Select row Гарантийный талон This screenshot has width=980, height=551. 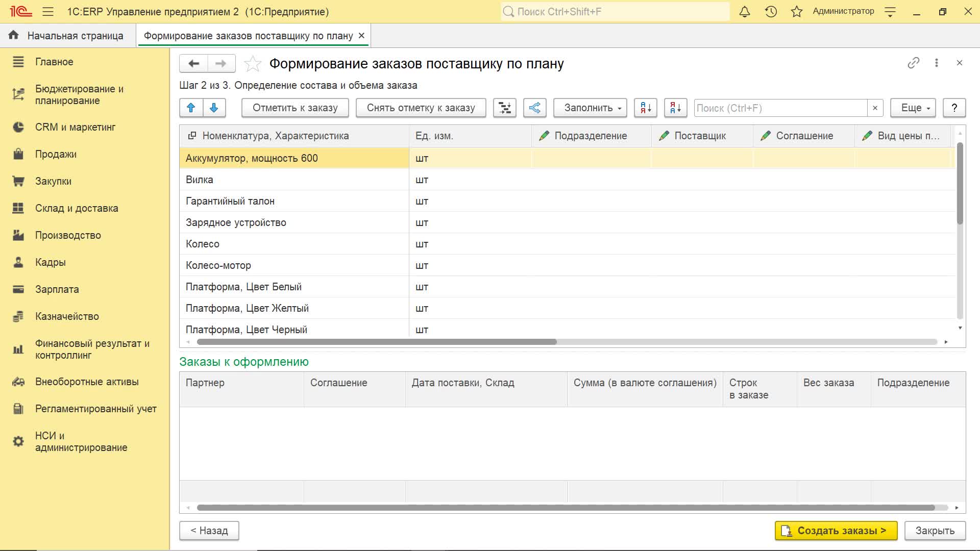(567, 201)
